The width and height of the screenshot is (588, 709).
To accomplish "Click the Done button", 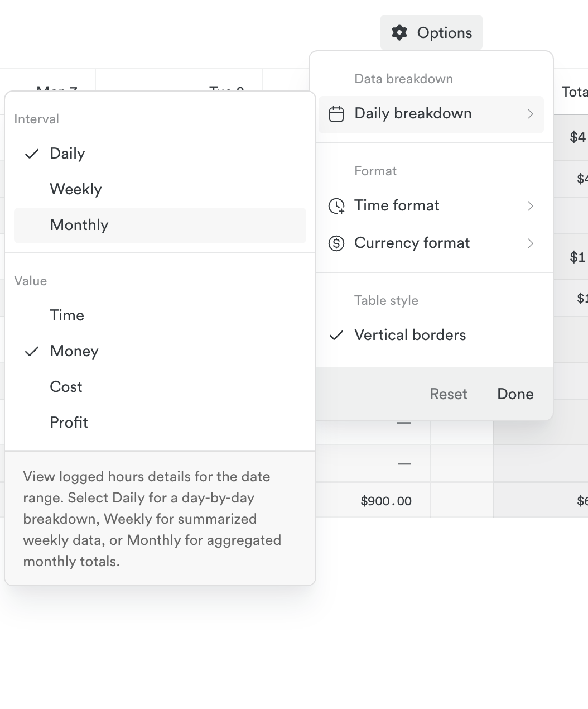I will click(514, 394).
